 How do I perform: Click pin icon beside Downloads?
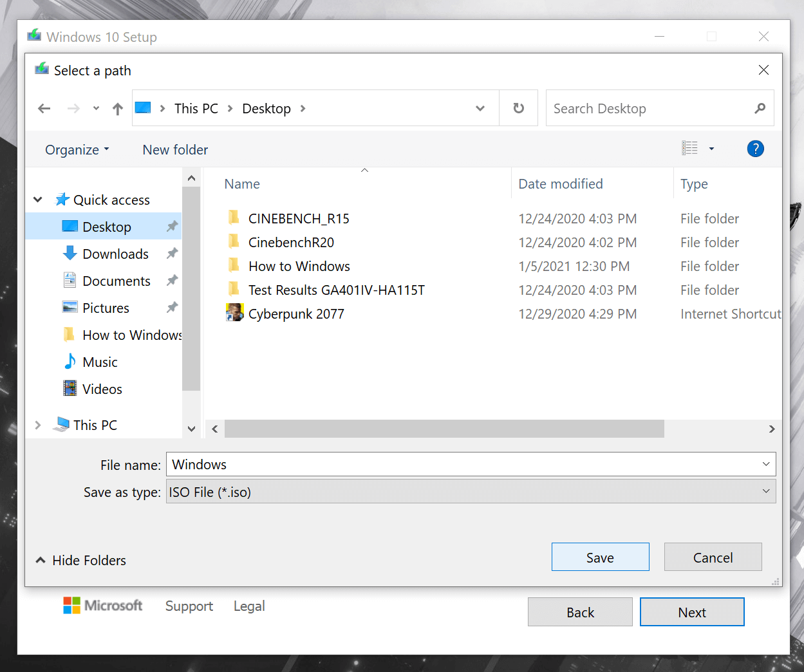click(172, 254)
